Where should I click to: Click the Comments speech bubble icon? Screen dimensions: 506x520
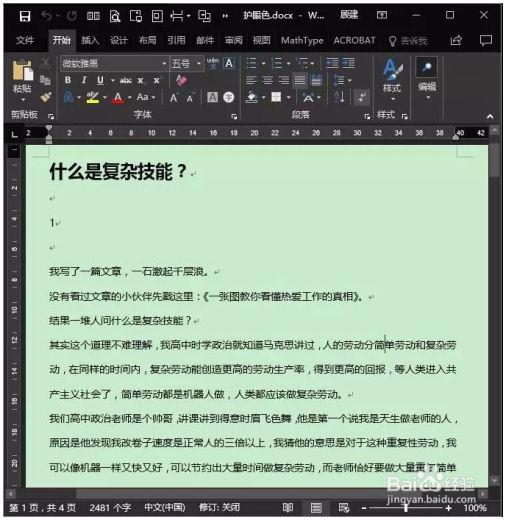(x=486, y=40)
